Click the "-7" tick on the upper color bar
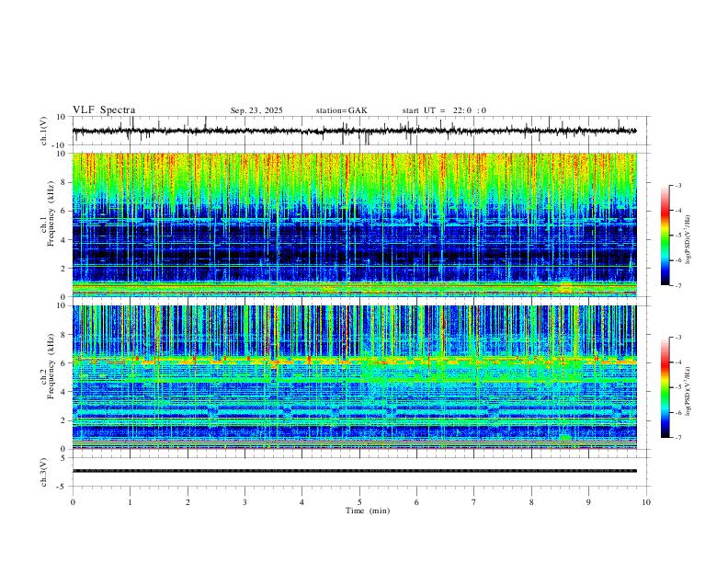728x563 pixels. (678, 285)
